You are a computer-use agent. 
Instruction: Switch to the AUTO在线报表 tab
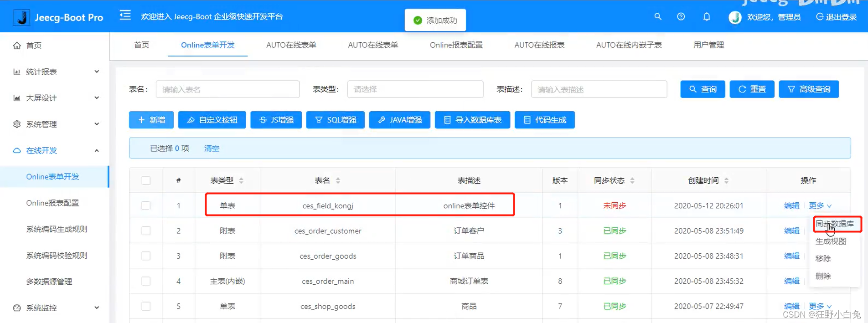click(539, 45)
